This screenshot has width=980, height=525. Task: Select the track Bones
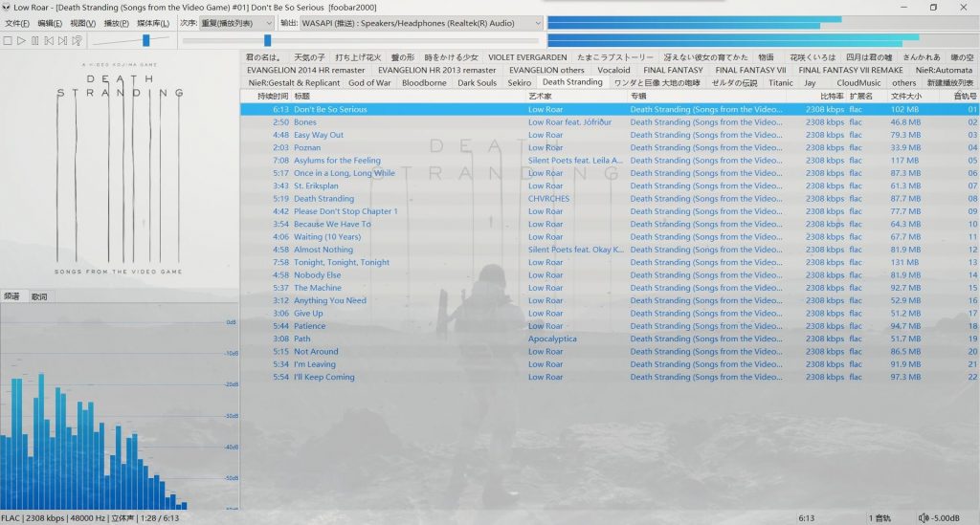tap(610, 122)
